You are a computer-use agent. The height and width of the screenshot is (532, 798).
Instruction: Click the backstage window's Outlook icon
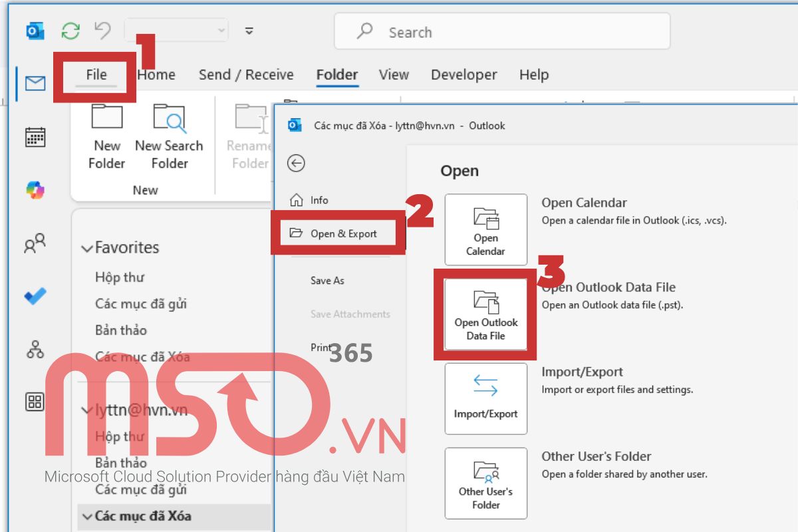(295, 125)
